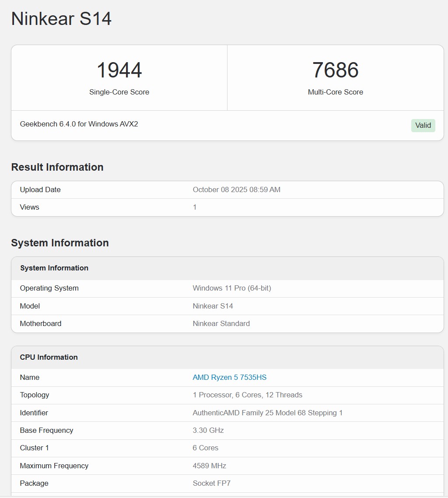Click the single-core score 1944
The height and width of the screenshot is (498, 448).
coord(119,70)
